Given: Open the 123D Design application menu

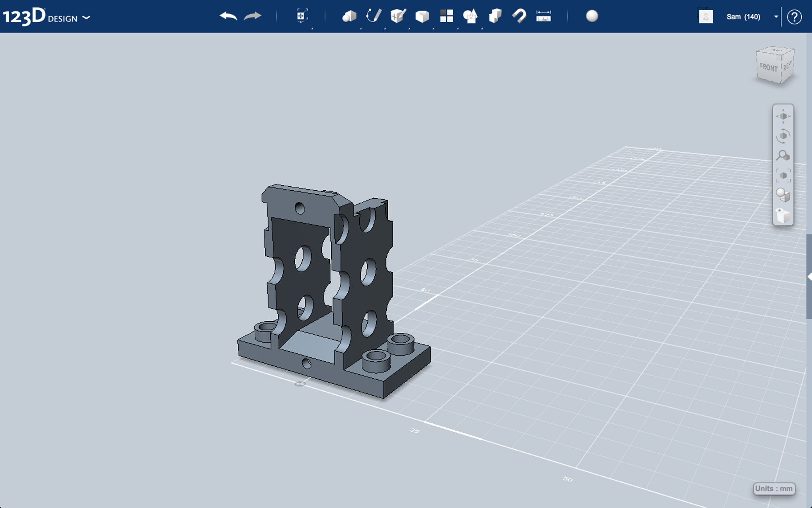Looking at the screenshot, I should pos(46,17).
